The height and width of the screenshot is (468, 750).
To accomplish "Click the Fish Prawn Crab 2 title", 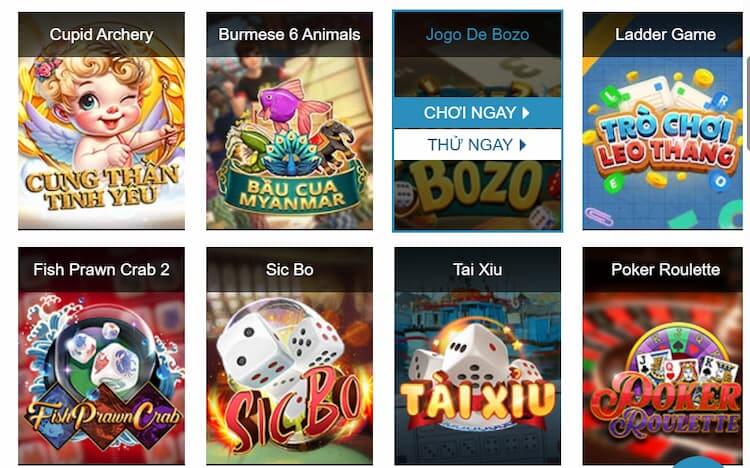I will pyautogui.click(x=101, y=269).
